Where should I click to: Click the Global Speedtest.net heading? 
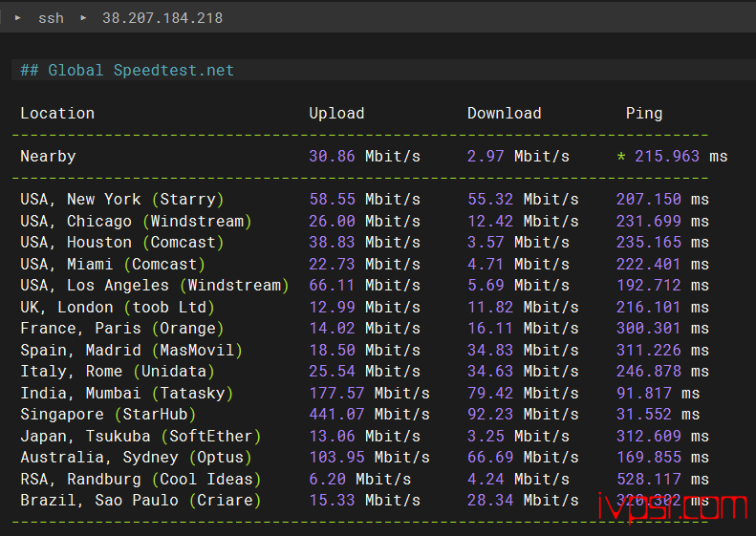[127, 71]
